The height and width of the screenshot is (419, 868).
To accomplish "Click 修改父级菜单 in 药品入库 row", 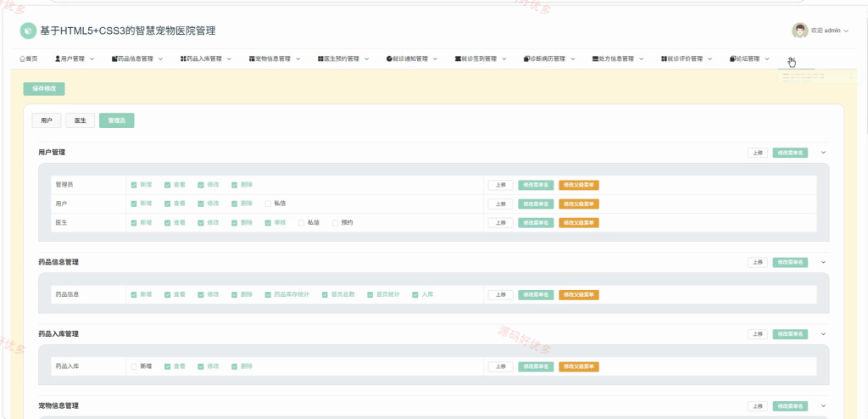I will click(579, 367).
